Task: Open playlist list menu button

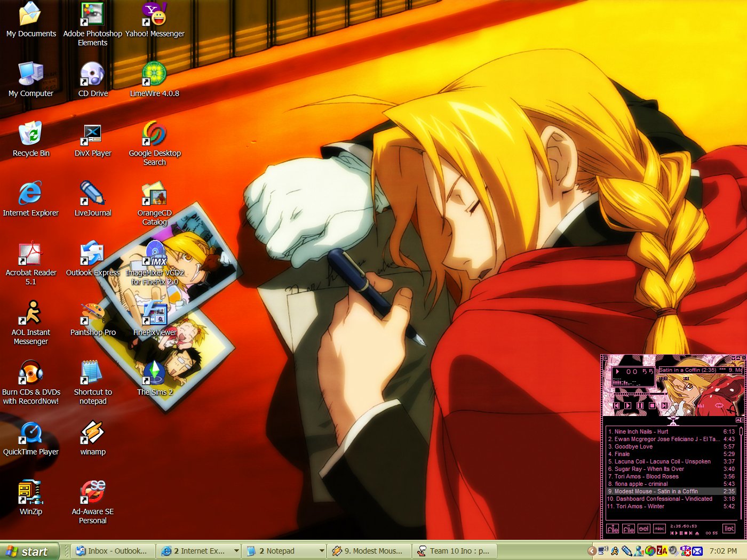Action: [729, 528]
